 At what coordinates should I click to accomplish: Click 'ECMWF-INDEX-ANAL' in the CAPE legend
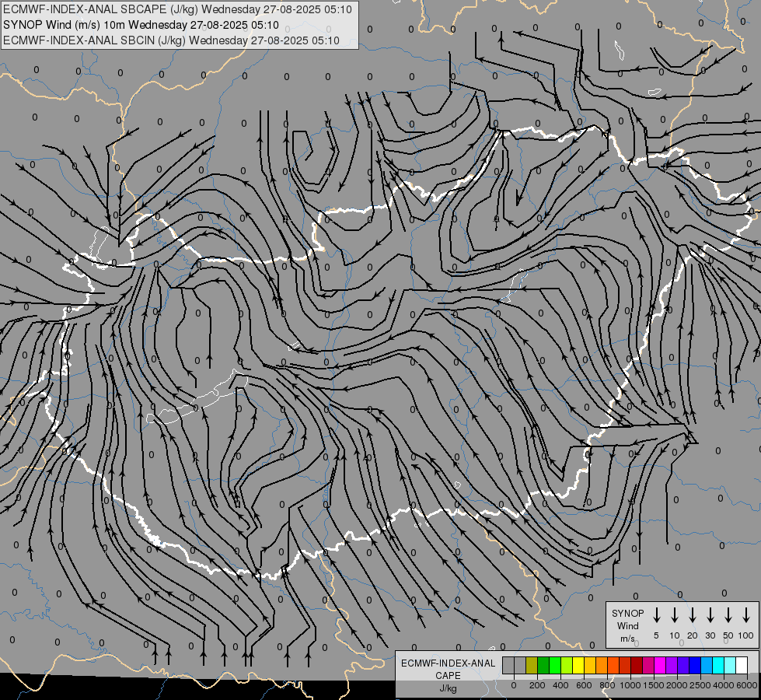coord(448,663)
